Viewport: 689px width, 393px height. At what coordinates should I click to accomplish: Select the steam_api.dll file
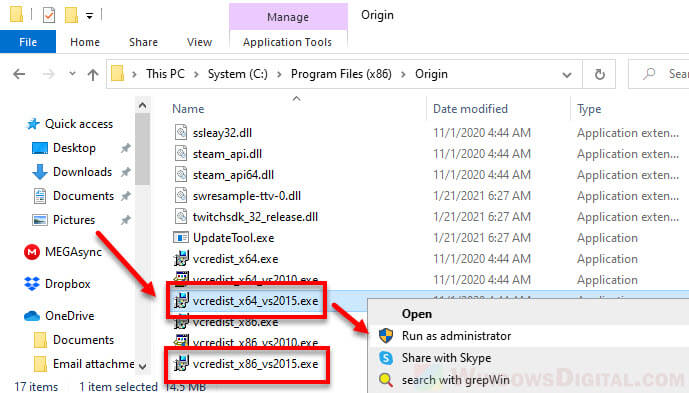tap(227, 154)
